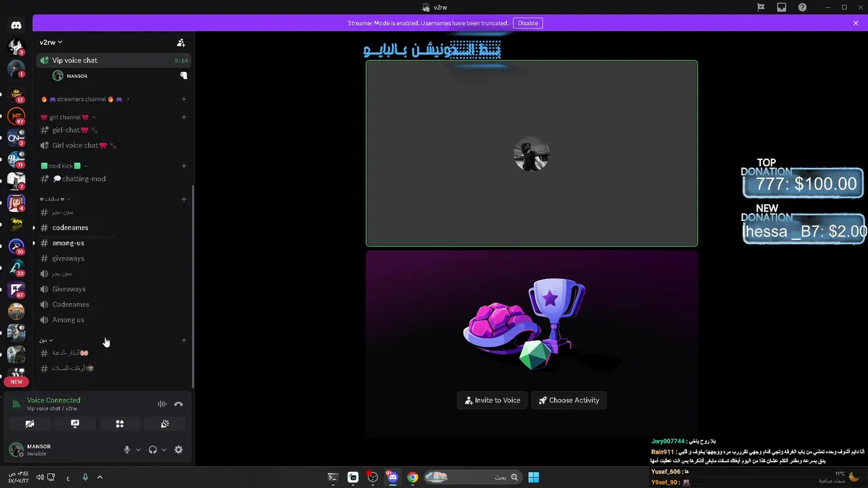Turn on camera in voice panel
Screen dimensions: 868x488
(x=30, y=424)
